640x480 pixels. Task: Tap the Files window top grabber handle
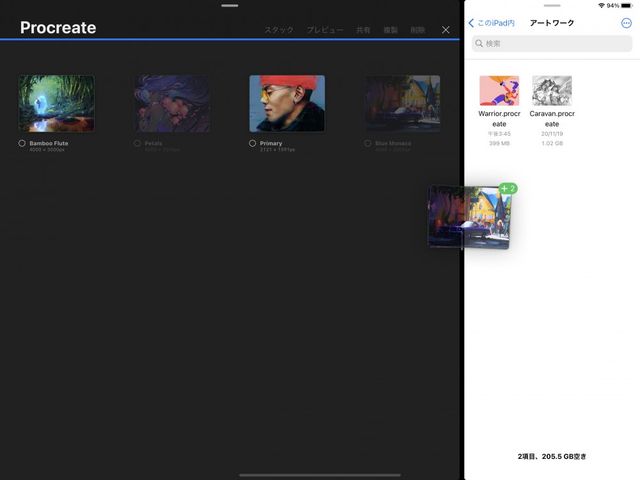tap(552, 6)
